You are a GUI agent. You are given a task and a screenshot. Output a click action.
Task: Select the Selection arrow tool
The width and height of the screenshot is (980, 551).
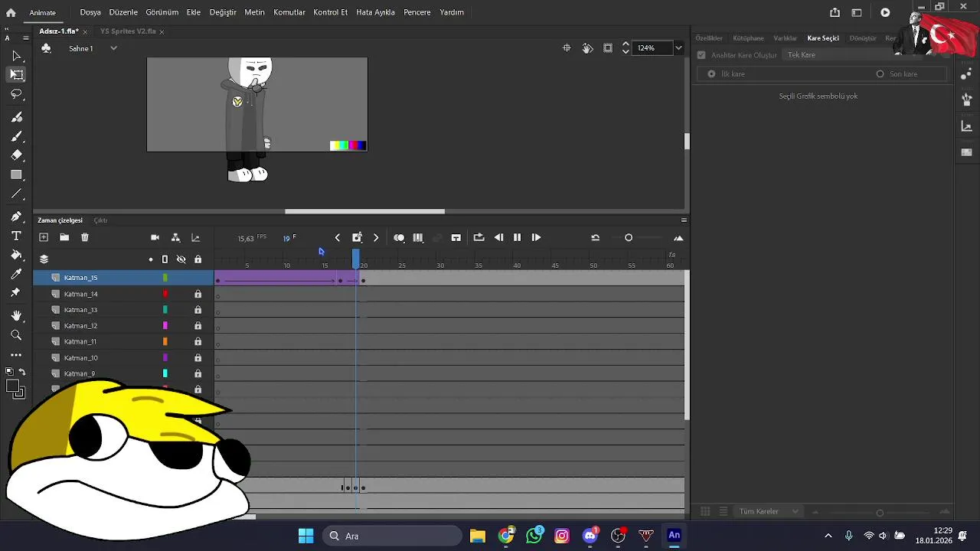click(x=17, y=56)
